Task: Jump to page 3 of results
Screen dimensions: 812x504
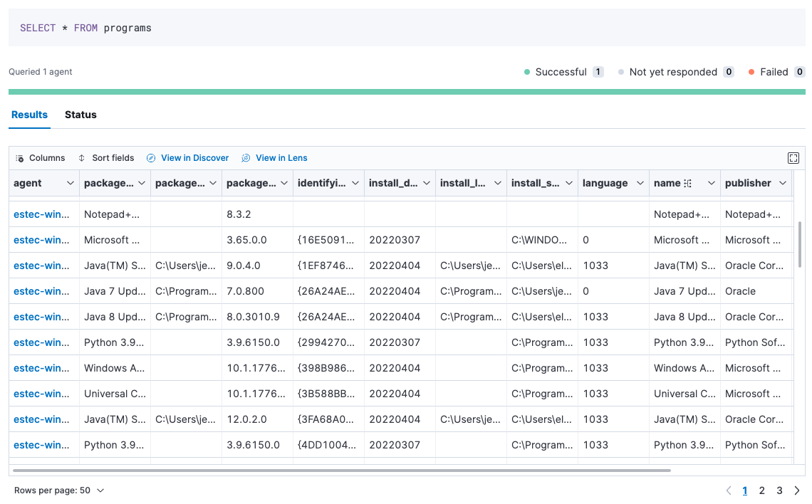Action: coord(779,490)
